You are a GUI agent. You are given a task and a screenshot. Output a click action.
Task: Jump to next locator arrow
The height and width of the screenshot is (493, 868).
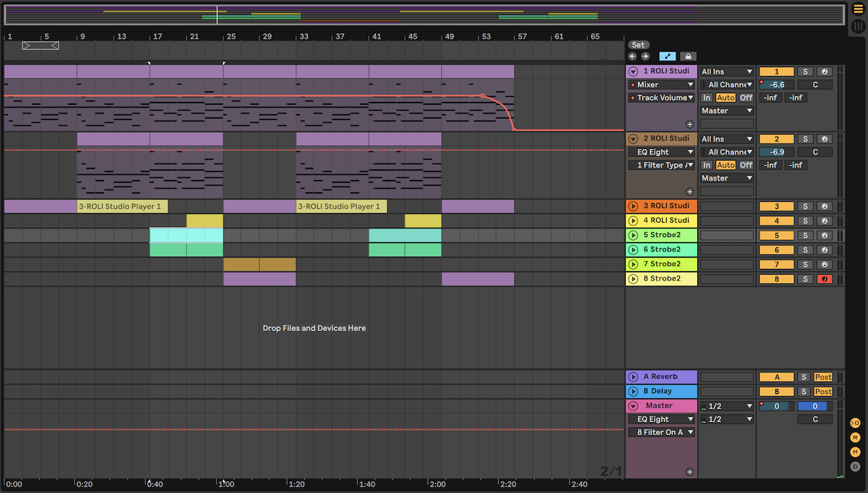[x=644, y=56]
